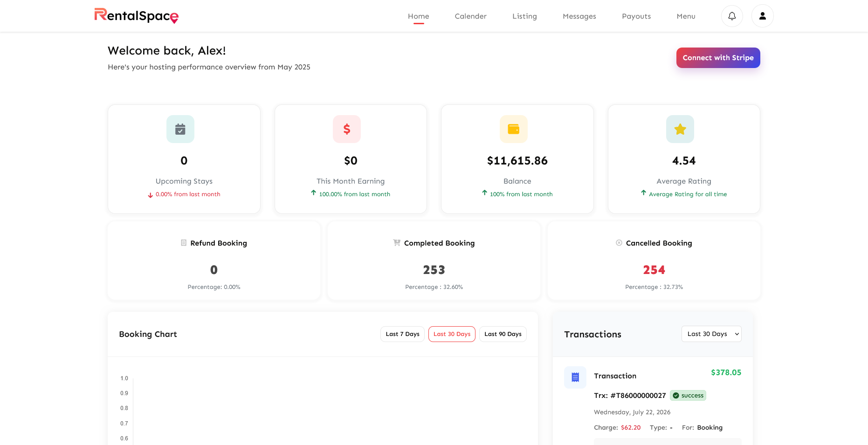Click the Cancelled Booking circle-x icon
This screenshot has width=868, height=445.
coord(619,243)
